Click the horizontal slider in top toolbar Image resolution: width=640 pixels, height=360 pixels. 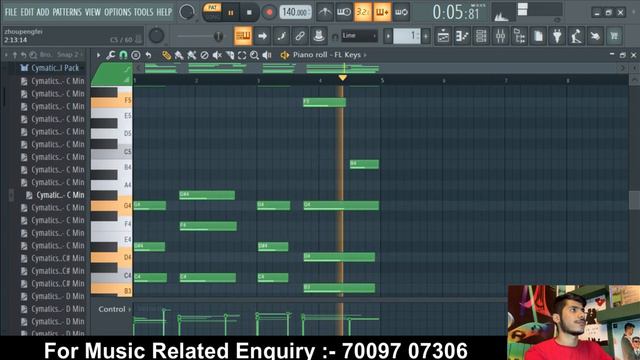point(201,36)
